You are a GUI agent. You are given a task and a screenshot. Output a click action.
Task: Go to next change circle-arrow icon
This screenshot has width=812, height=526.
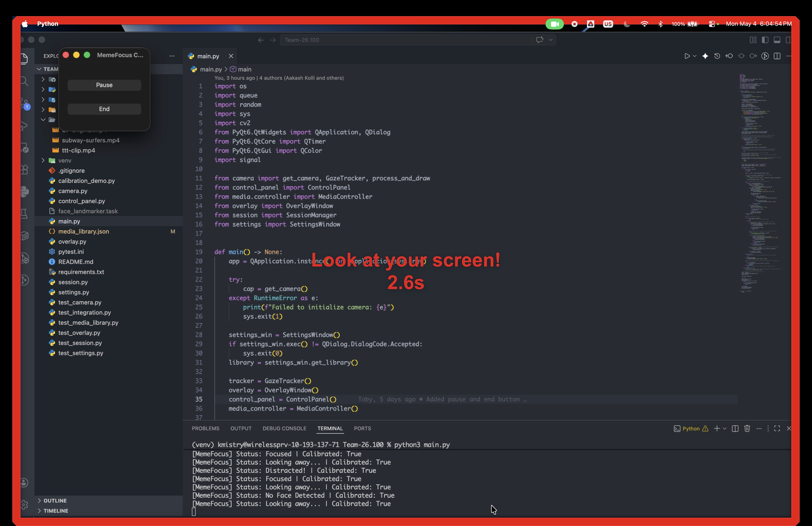pyautogui.click(x=753, y=56)
